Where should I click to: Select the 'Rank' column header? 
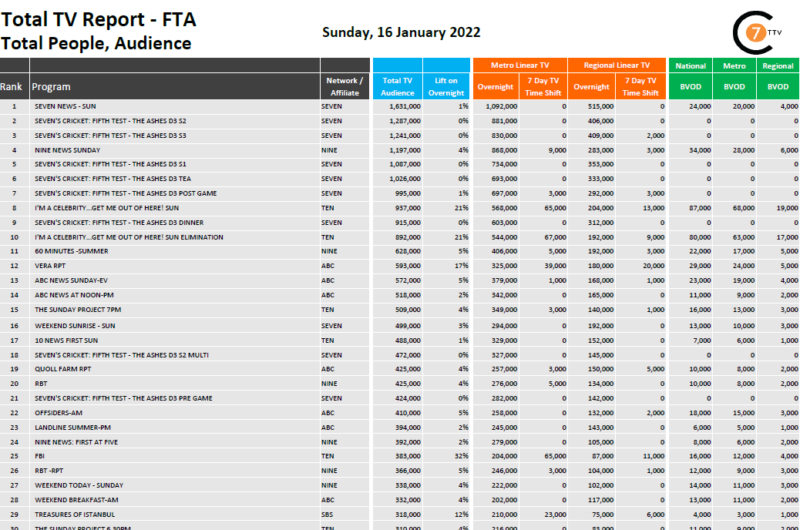coord(11,87)
